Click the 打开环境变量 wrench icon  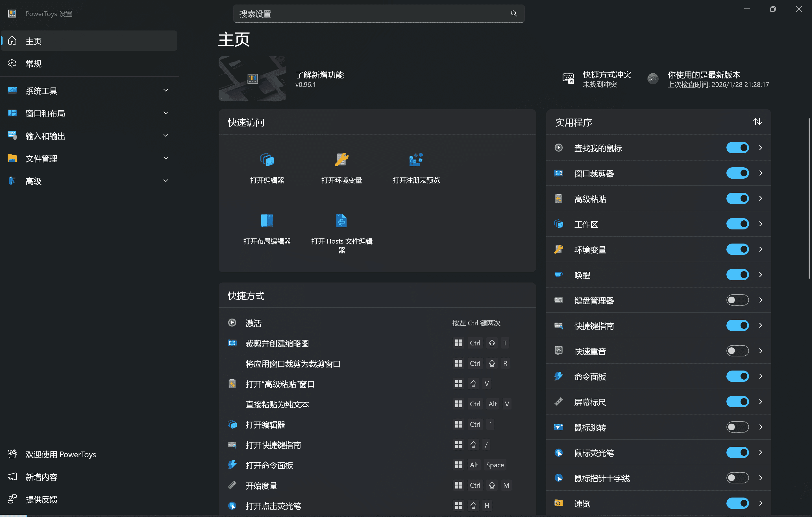coord(341,159)
